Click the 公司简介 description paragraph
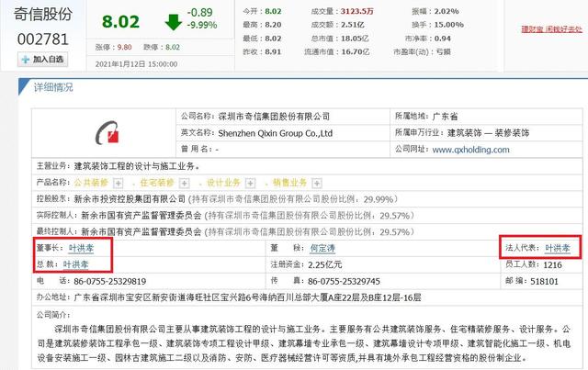Image resolution: width=588 pixels, height=370 pixels. pos(304,343)
